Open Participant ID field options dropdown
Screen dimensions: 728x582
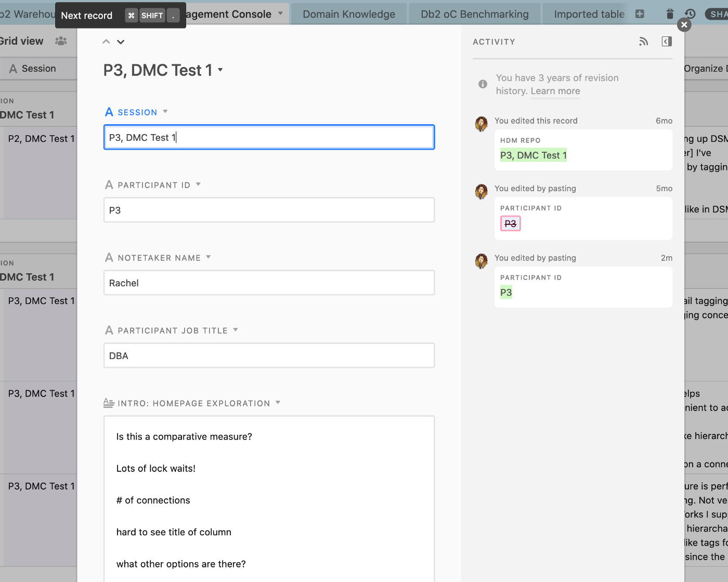pos(198,184)
